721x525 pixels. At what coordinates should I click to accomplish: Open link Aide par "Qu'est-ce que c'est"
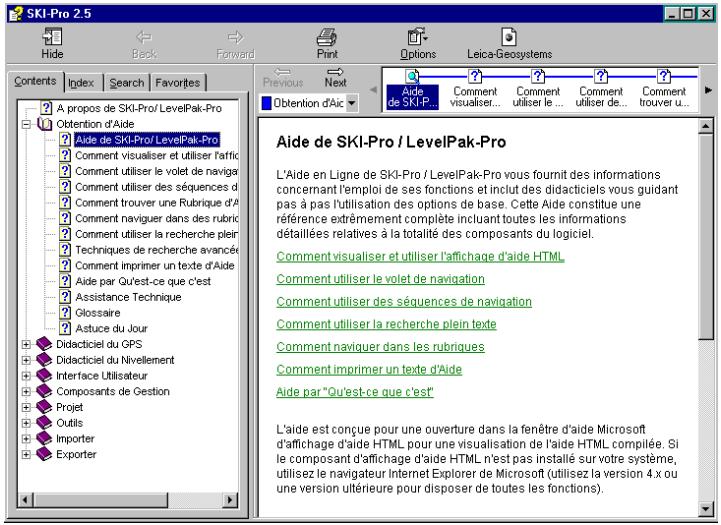355,392
